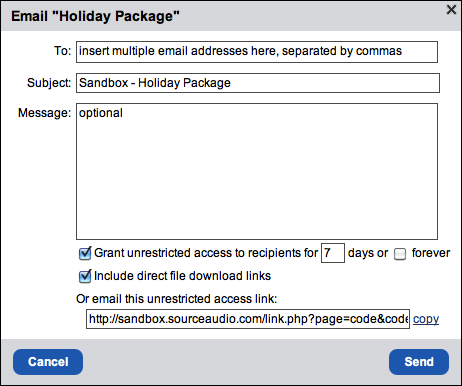This screenshot has height=386, width=462.
Task: Click the "forever" label text
Action: pyautogui.click(x=431, y=253)
